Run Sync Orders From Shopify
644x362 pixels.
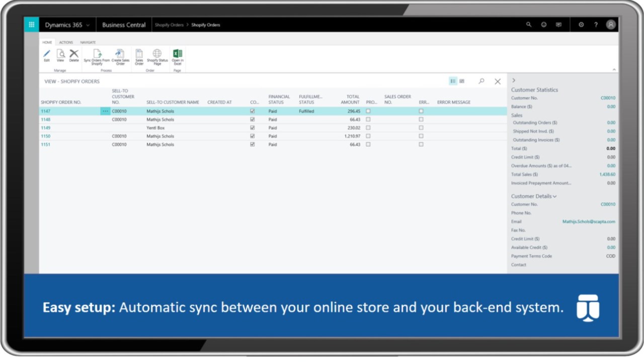pyautogui.click(x=97, y=57)
